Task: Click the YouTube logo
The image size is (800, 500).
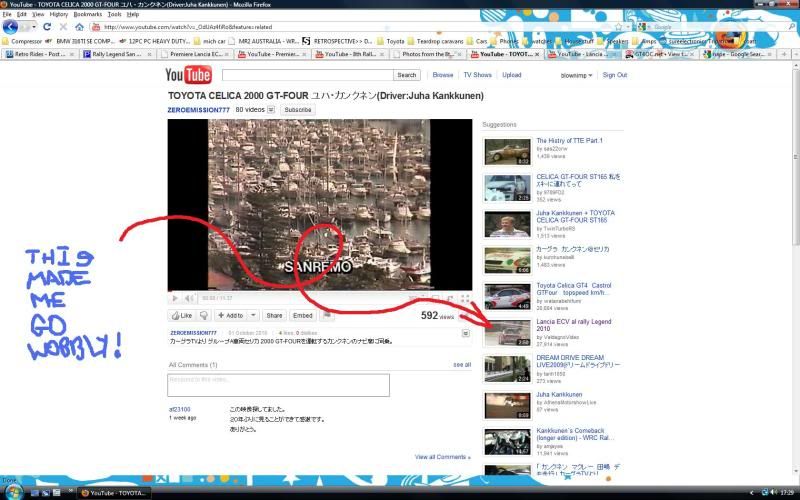Action: [188, 75]
